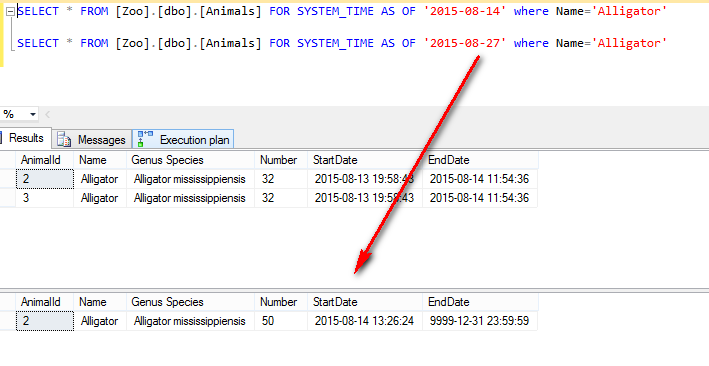Click SYSTEM_TIME keyword in the second query
Viewport: 709px width, 366px height.
coord(335,43)
